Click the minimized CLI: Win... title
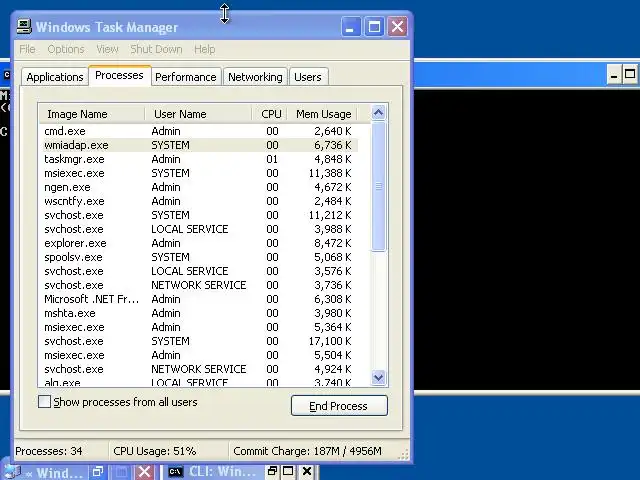 (x=222, y=472)
